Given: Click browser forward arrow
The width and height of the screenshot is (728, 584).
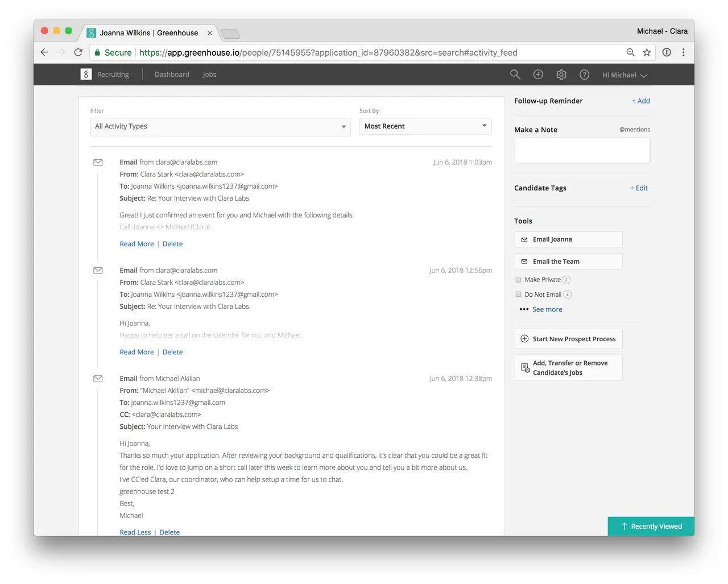Looking at the screenshot, I should [61, 52].
